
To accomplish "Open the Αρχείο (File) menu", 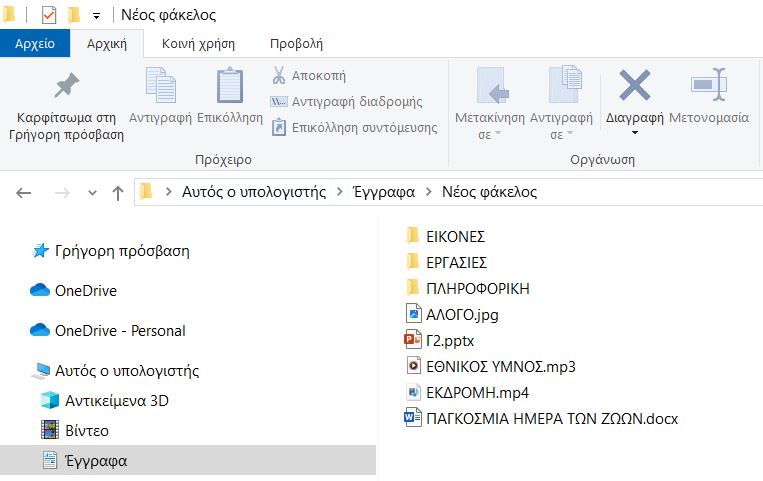I will 35,44.
